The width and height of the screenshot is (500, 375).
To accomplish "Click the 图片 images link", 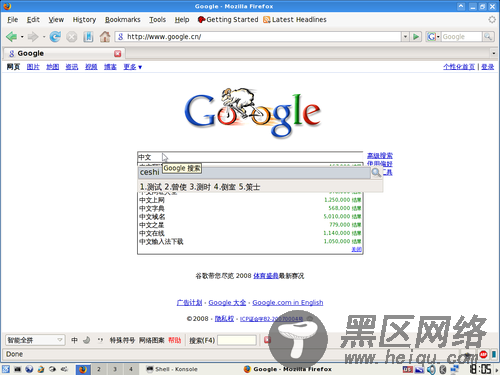I will 33,67.
